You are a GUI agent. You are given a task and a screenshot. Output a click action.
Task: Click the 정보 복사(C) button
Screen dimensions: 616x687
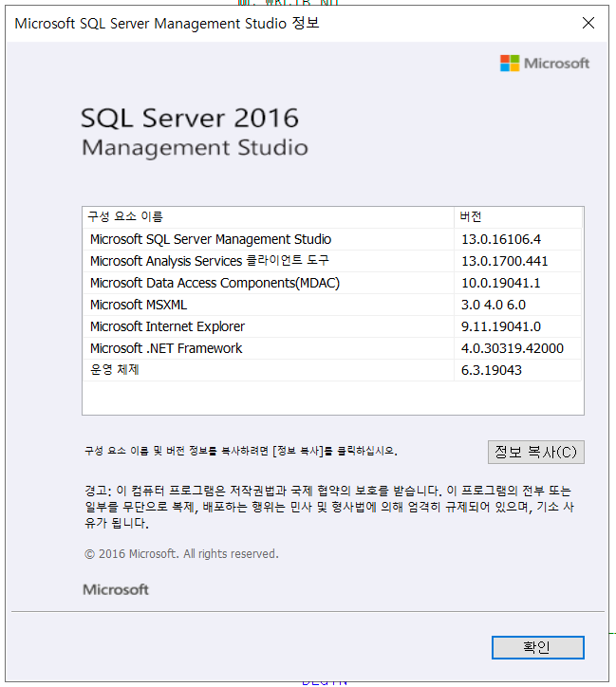click(x=536, y=452)
